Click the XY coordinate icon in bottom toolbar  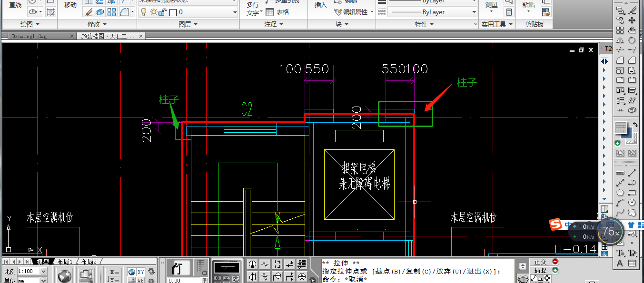(x=141, y=272)
